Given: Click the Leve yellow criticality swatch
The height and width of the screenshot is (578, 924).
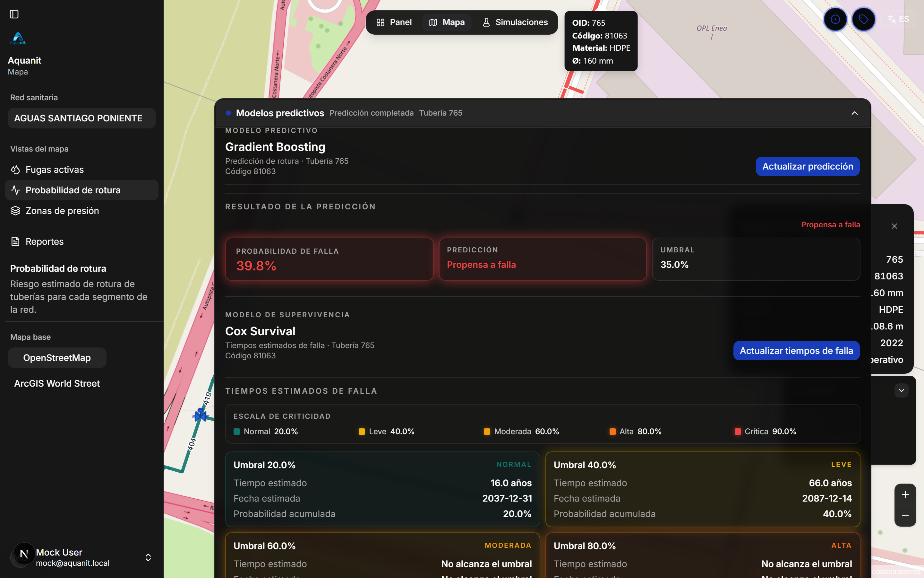Looking at the screenshot, I should pyautogui.click(x=362, y=432).
